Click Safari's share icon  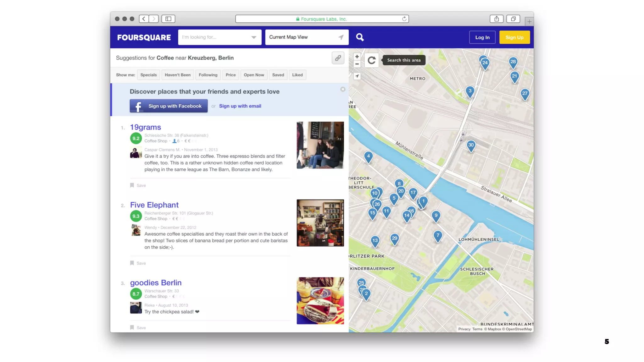point(496,19)
